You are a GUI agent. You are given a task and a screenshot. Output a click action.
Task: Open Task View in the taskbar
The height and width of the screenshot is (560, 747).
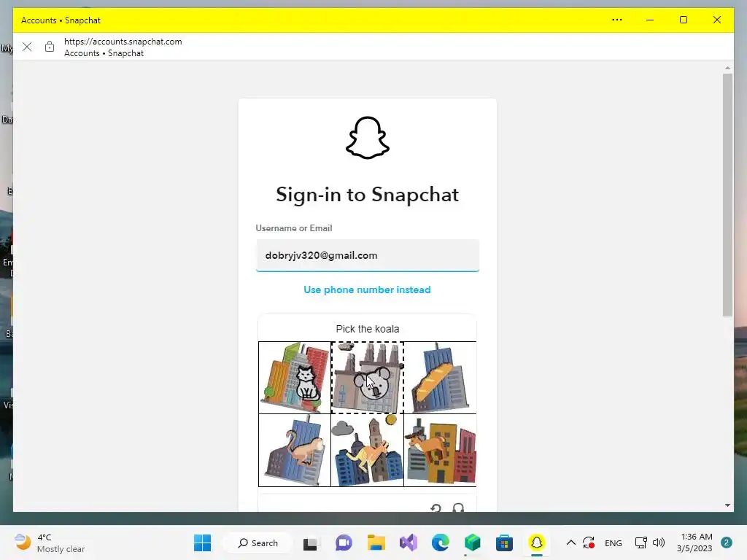click(x=310, y=542)
